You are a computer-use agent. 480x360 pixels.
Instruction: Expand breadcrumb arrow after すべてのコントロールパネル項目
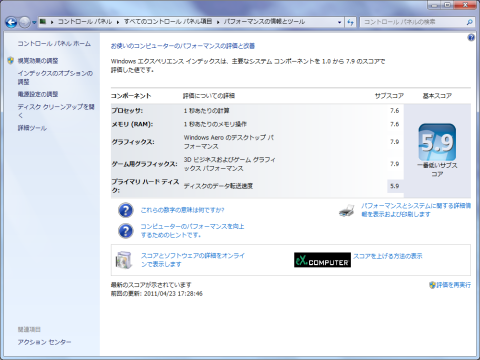[x=218, y=22]
